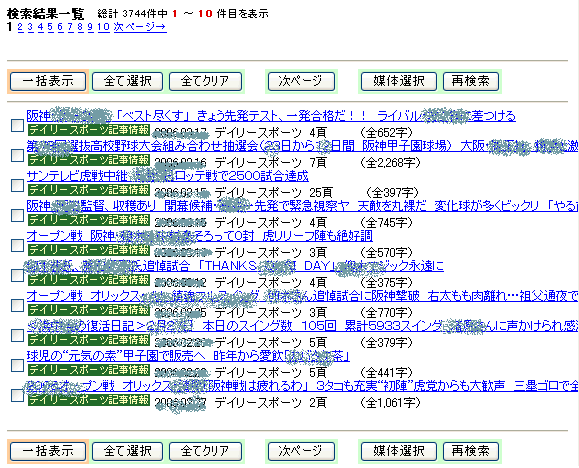
Task: Check the box for the 652字 article
Action: (x=17, y=125)
